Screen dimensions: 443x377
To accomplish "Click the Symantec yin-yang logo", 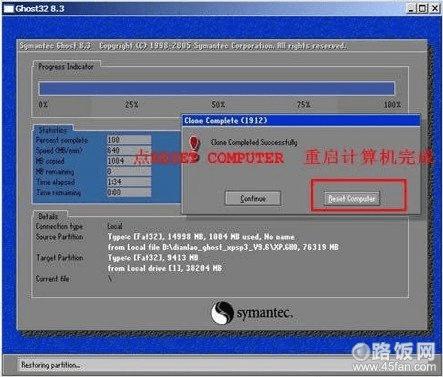I will (x=222, y=312).
